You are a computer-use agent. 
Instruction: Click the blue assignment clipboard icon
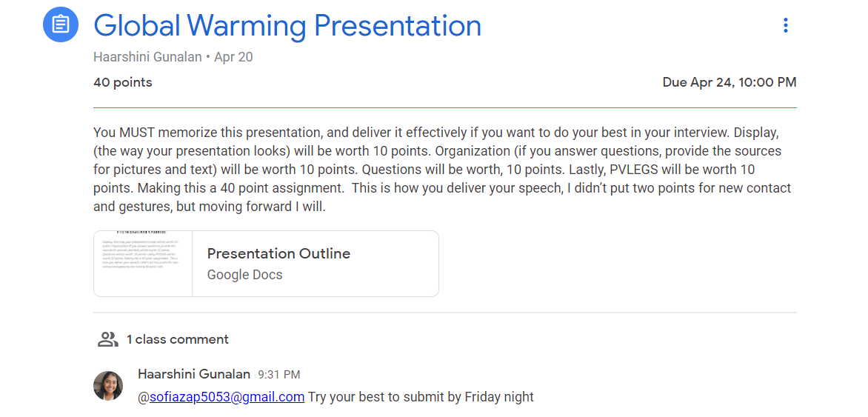[61, 25]
